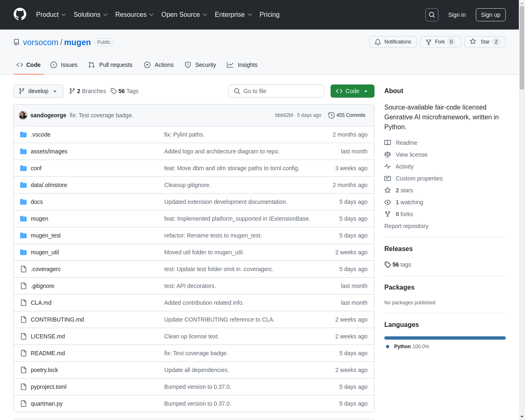Click sandogeorge's avatar image
This screenshot has height=420, width=525.
tap(23, 115)
